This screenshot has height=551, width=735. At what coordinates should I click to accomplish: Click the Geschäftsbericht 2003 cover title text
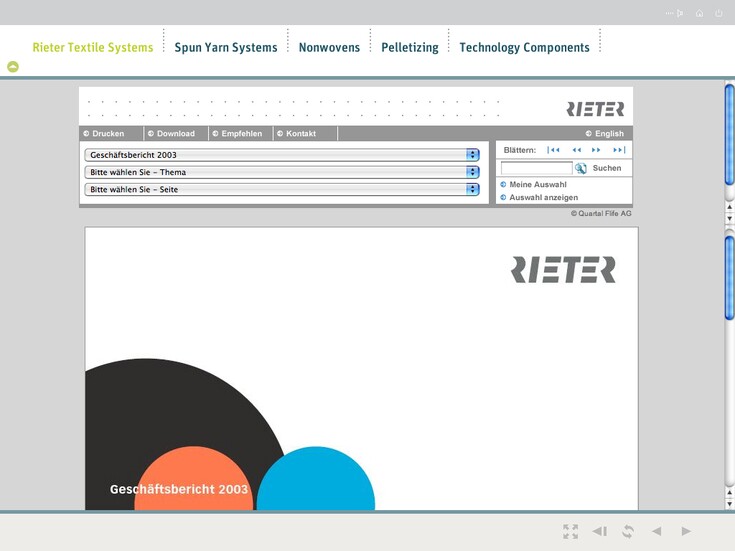(179, 489)
